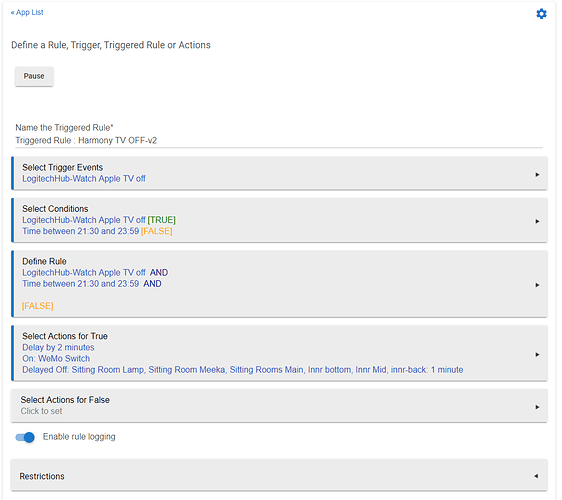The image size is (562, 500).
Task: Toggle Enable rule logging switch
Action: [25, 437]
